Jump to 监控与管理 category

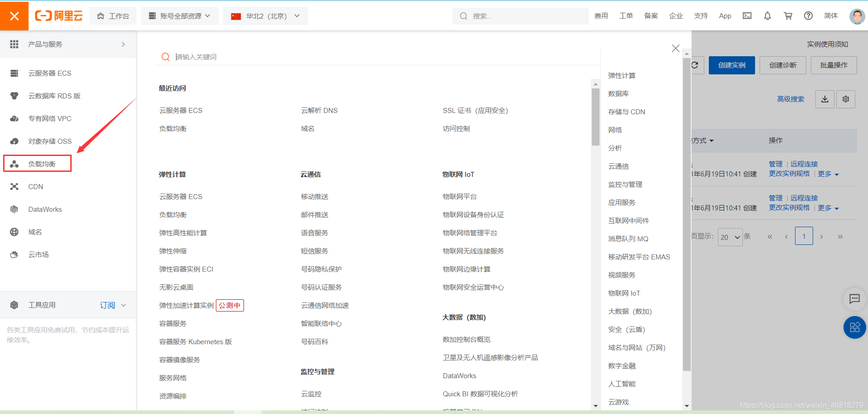coord(625,185)
